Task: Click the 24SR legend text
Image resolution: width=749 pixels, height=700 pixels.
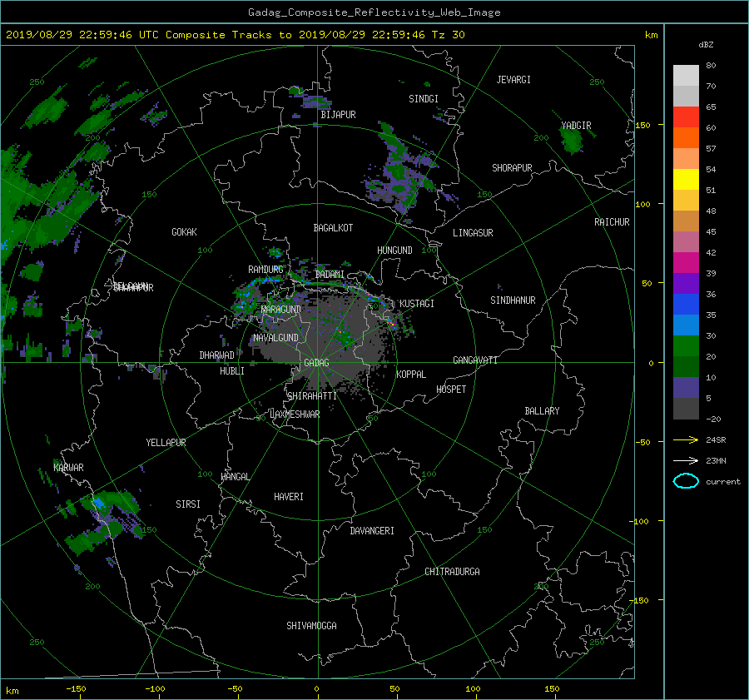Action: pyautogui.click(x=716, y=439)
